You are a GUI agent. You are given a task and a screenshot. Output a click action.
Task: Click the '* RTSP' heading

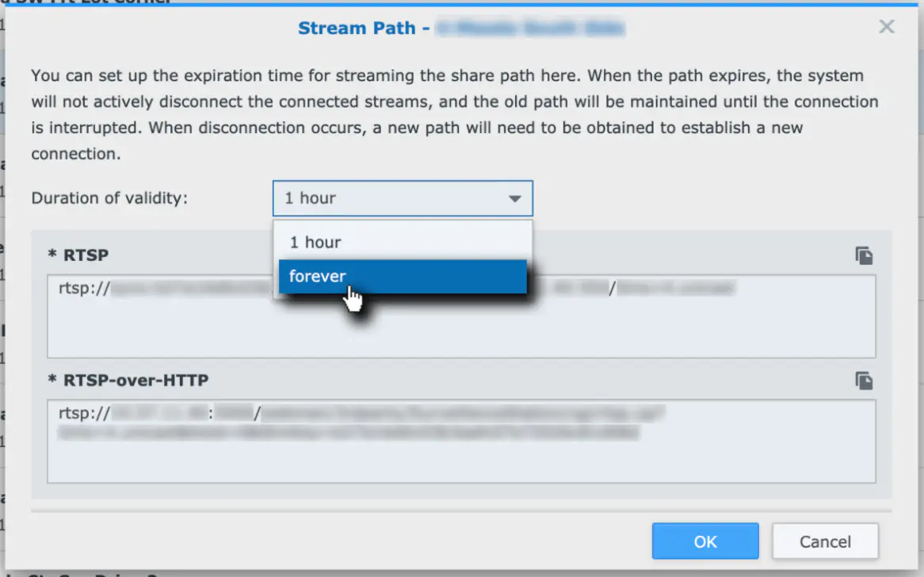(78, 255)
